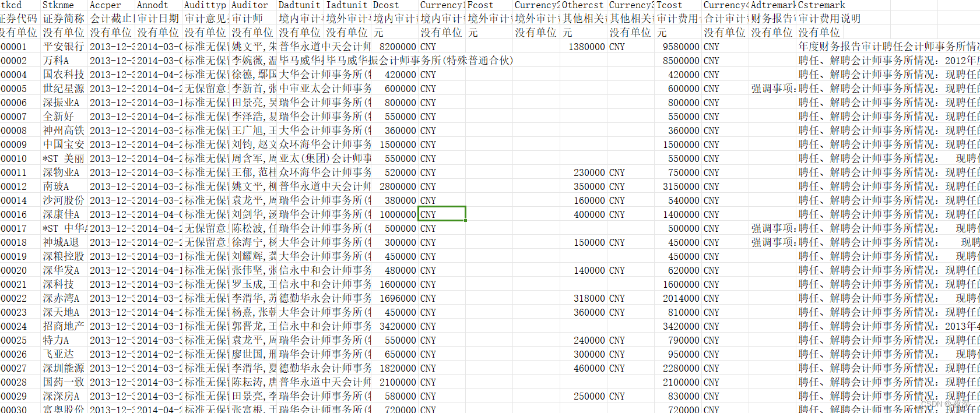Select the Dcost column header

pyautogui.click(x=395, y=5)
